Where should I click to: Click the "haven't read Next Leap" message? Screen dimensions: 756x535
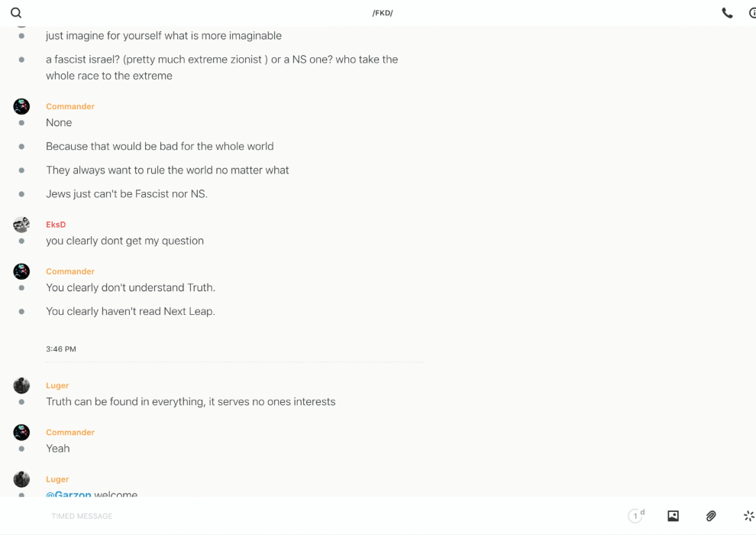(x=131, y=311)
